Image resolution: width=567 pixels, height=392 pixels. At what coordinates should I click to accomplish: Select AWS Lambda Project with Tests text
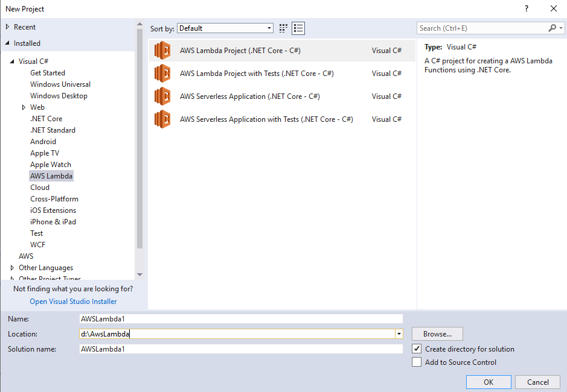(257, 74)
